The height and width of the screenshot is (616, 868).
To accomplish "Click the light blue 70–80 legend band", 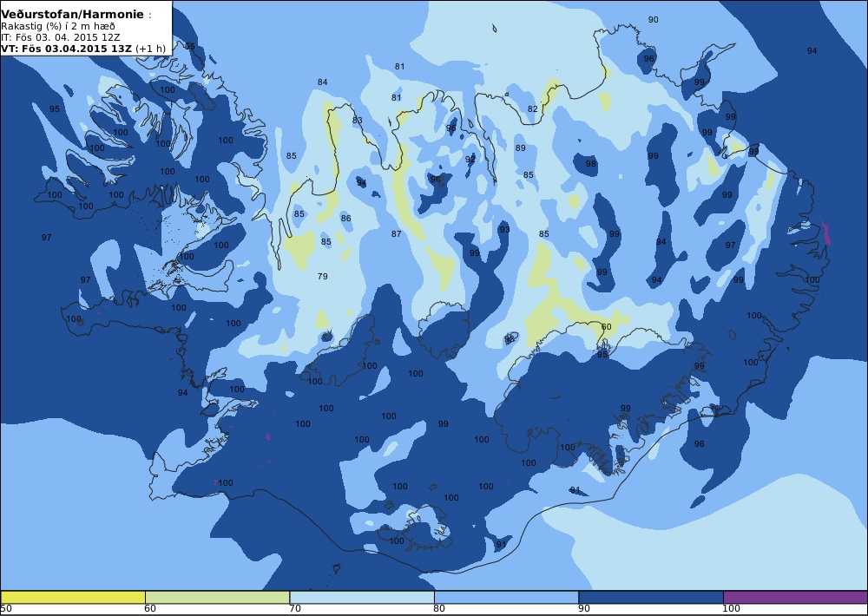I will point(362,597).
